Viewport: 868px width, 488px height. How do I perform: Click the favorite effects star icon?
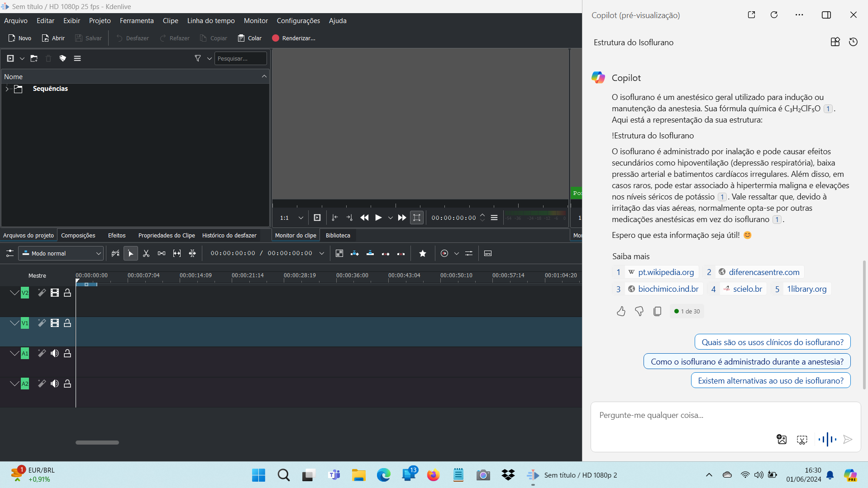[x=423, y=254]
